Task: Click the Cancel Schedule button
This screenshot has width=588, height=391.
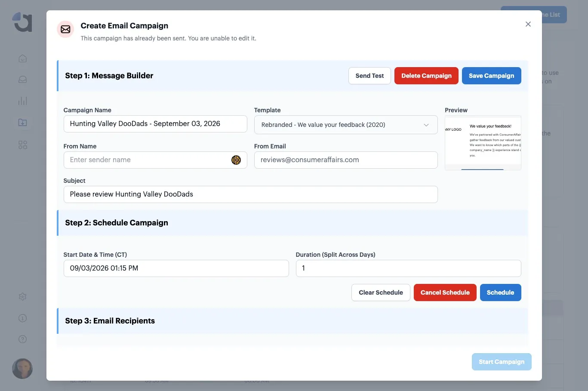Action: pyautogui.click(x=445, y=292)
